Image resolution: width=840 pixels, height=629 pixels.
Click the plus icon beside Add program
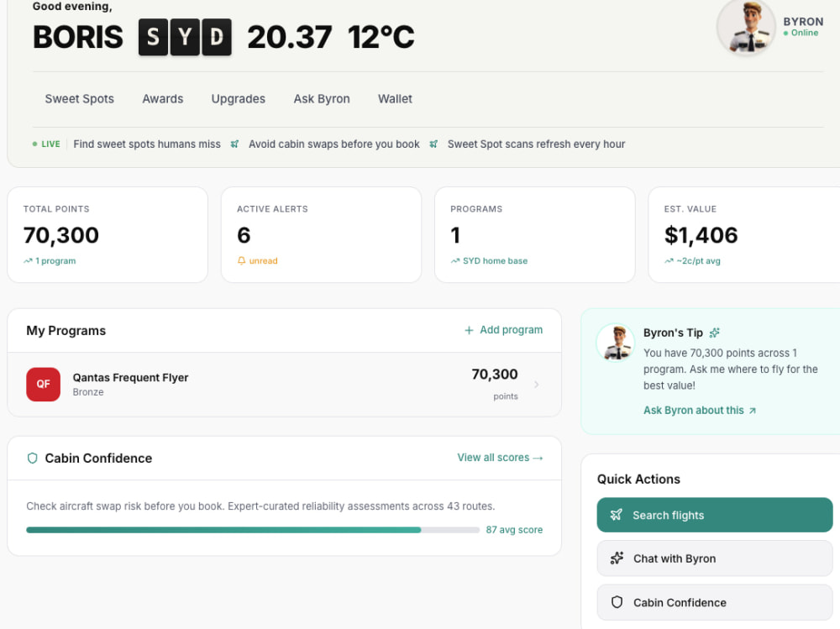click(x=469, y=331)
